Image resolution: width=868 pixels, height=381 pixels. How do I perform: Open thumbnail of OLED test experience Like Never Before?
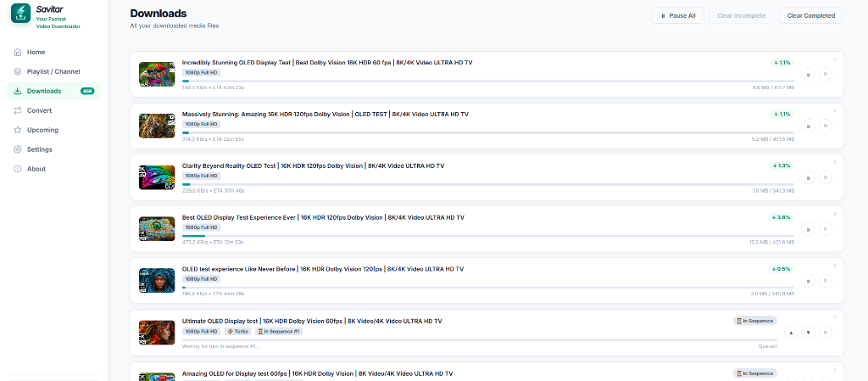(x=157, y=280)
